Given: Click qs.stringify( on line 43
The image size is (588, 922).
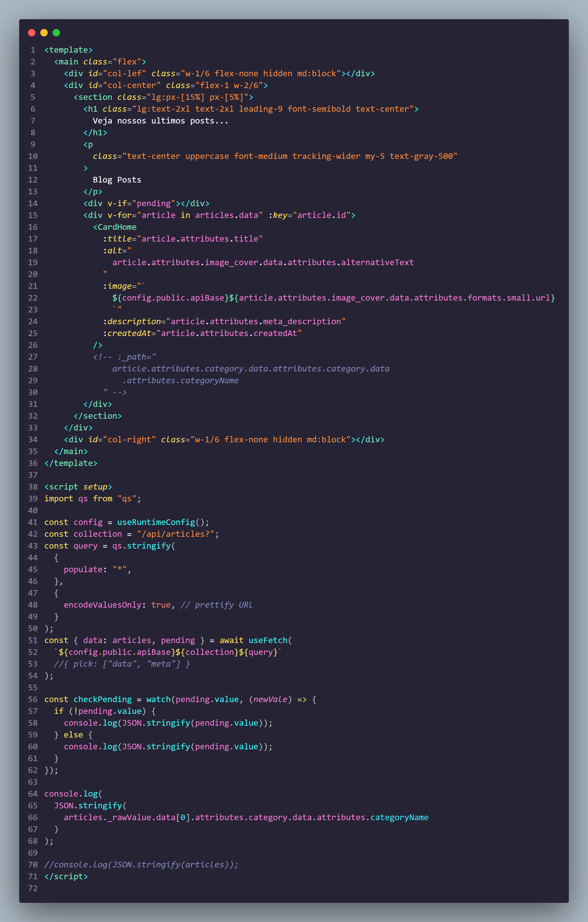Looking at the screenshot, I should 144,546.
